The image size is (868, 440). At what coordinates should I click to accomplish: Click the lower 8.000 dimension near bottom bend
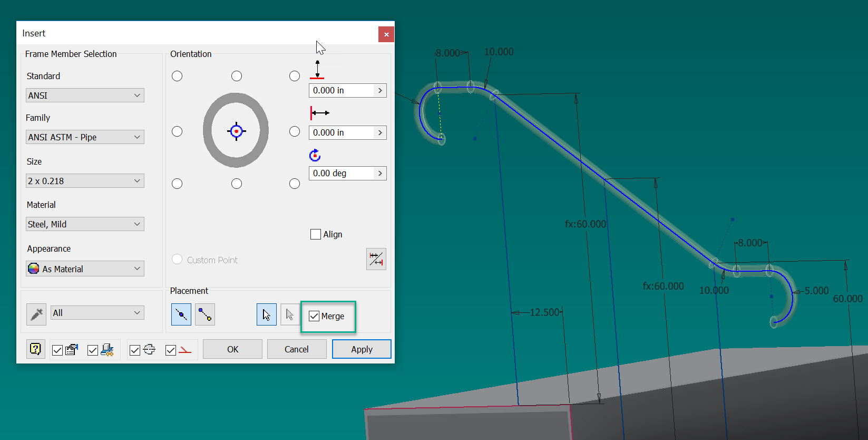(750, 243)
